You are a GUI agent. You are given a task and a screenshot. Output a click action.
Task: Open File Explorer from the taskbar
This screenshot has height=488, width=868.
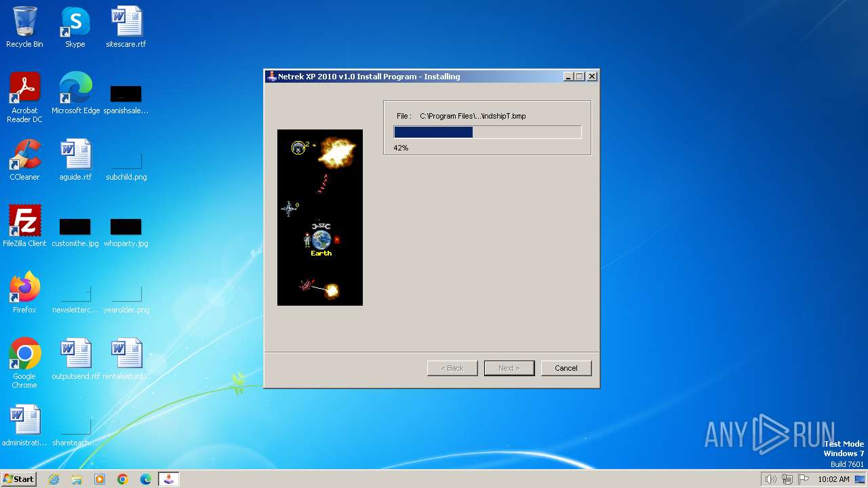click(x=77, y=479)
